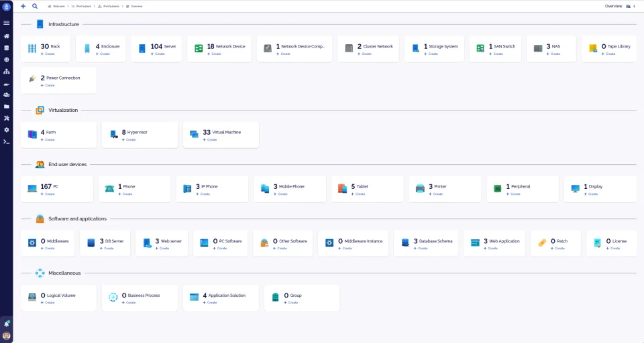Screen dimensions: 644x343
Task: Open the globe icon in the sidebar
Action: (x=6, y=60)
